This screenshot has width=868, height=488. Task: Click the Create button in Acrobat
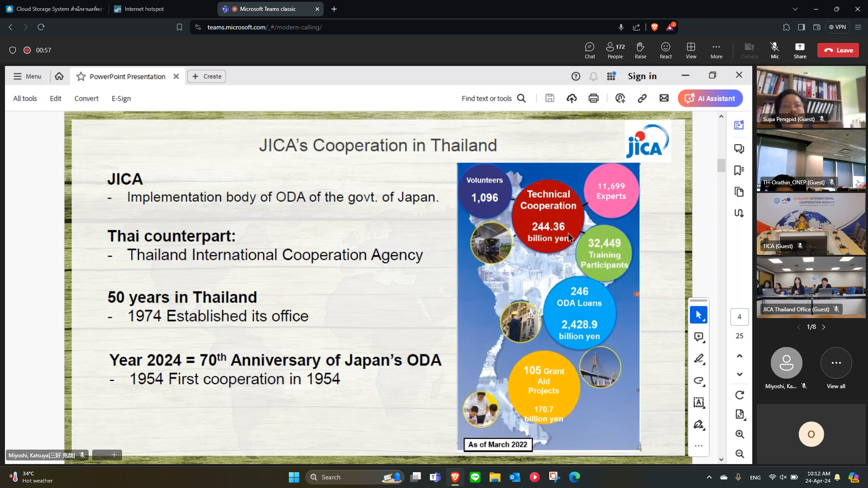pyautogui.click(x=207, y=76)
